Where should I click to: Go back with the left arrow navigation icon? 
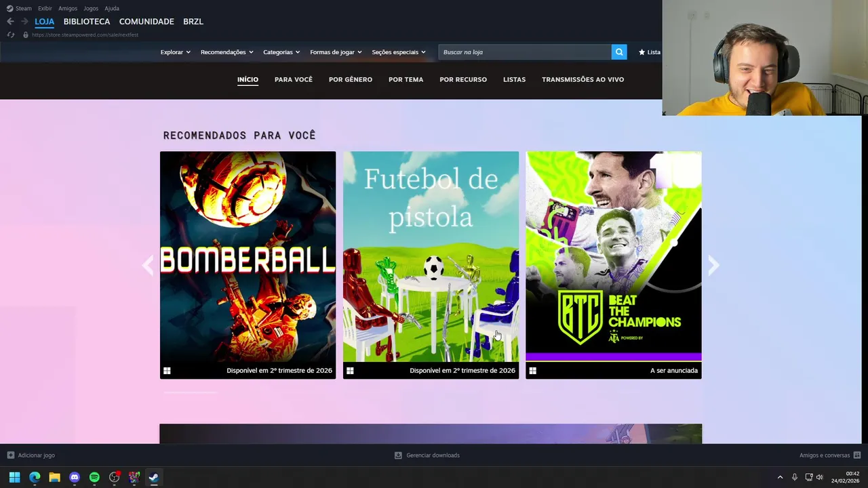(10, 22)
